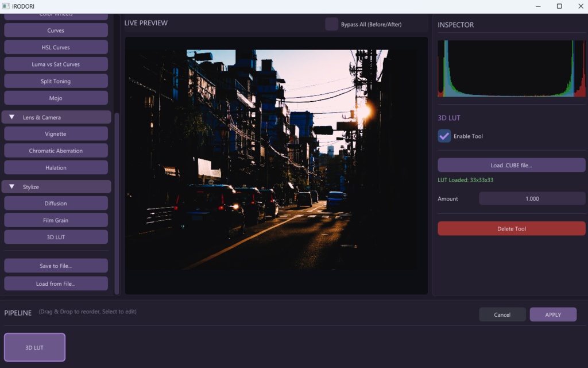Add the HSL Curves tool
The image size is (588, 368).
coord(56,47)
